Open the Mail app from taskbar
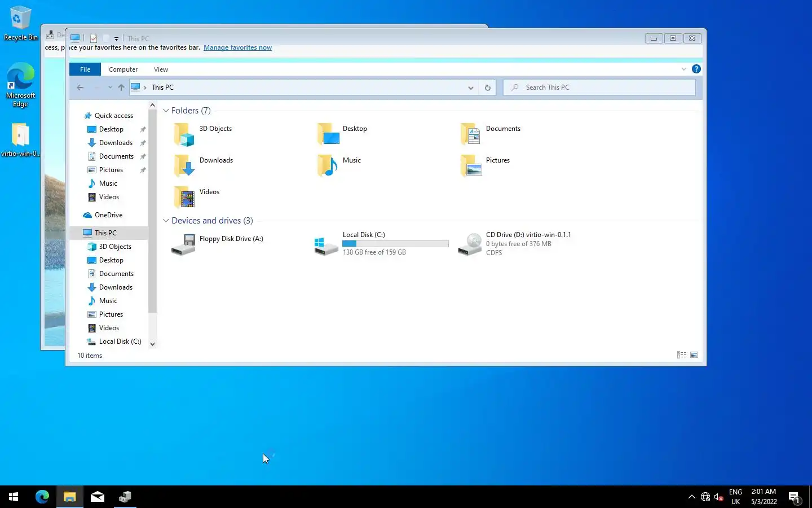 (x=98, y=497)
